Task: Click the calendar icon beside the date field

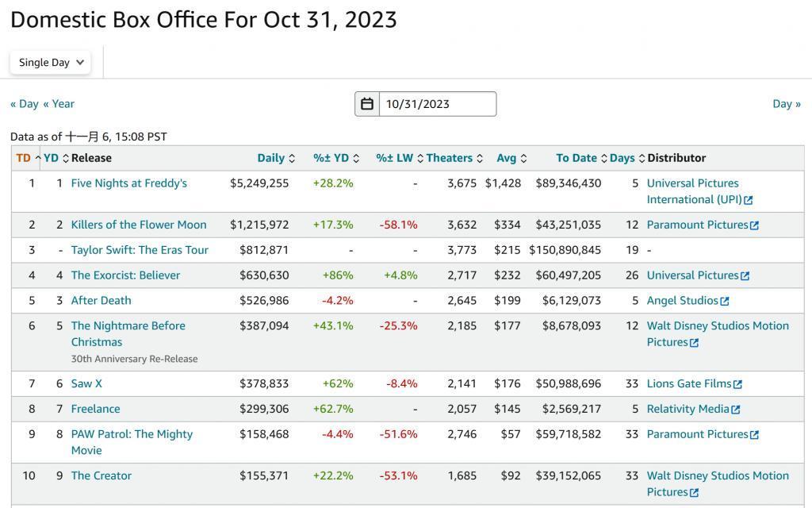Action: point(367,104)
